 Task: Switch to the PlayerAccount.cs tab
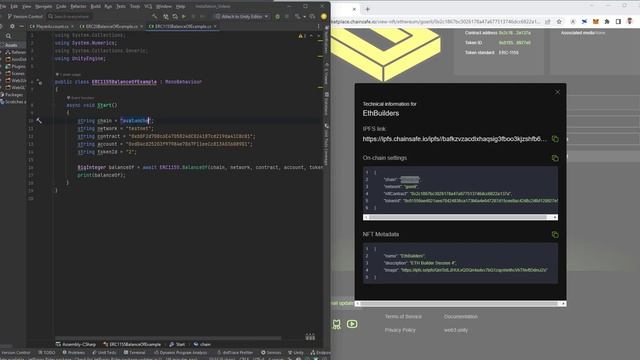point(52,26)
